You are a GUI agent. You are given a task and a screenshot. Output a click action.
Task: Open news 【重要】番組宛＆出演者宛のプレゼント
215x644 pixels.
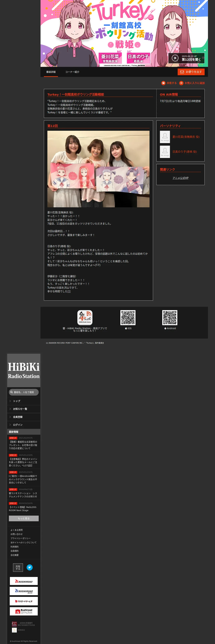(x=23, y=445)
